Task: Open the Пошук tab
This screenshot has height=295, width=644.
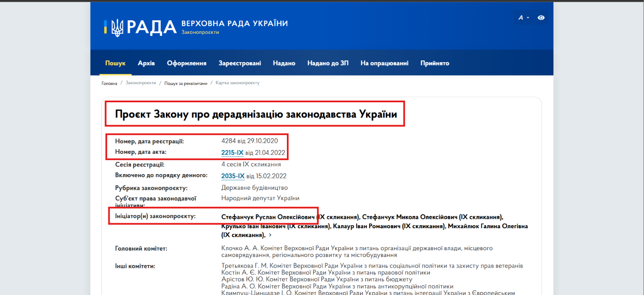Action: click(x=116, y=63)
